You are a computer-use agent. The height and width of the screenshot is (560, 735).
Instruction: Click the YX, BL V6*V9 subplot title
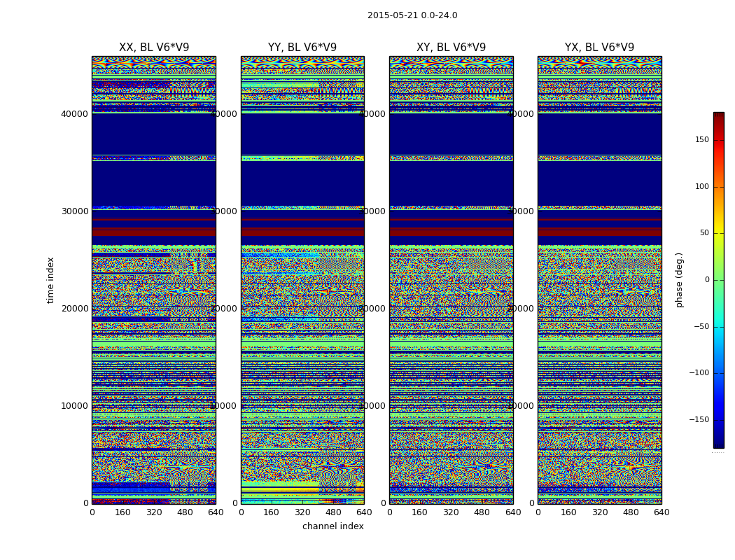coord(599,48)
